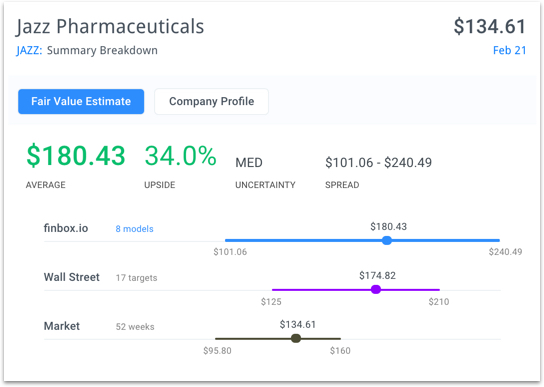Image resolution: width=544 pixels, height=387 pixels.
Task: Switch to the Company Profile tab
Action: (x=211, y=101)
